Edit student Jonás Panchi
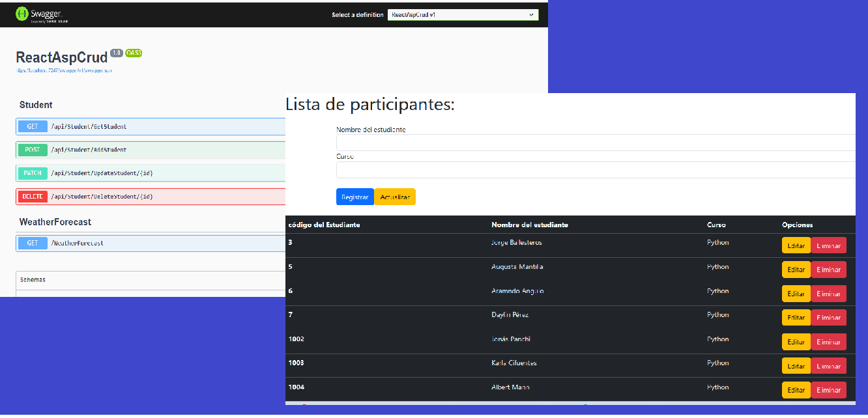Screen dimensions: 868x418 coord(796,342)
